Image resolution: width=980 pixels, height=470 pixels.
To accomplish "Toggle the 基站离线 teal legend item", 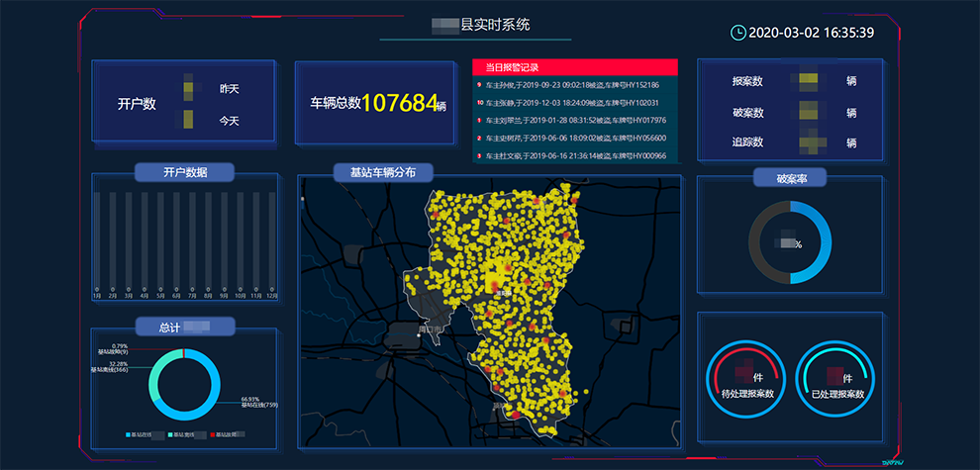I will tap(185, 435).
